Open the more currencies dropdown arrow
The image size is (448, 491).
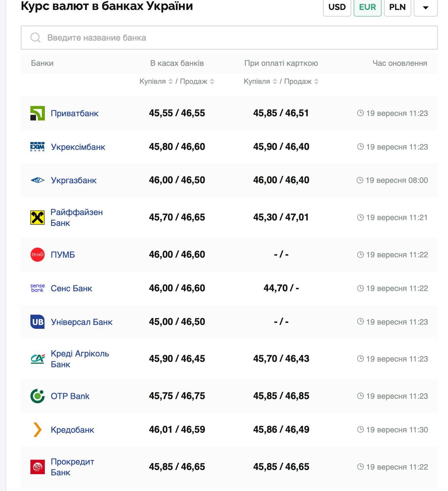(x=425, y=7)
